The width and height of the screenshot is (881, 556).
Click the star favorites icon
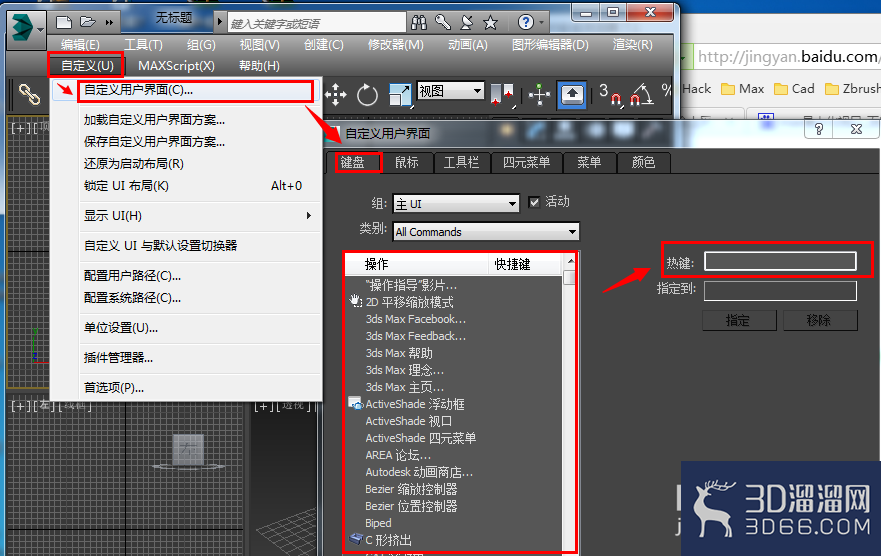(491, 22)
